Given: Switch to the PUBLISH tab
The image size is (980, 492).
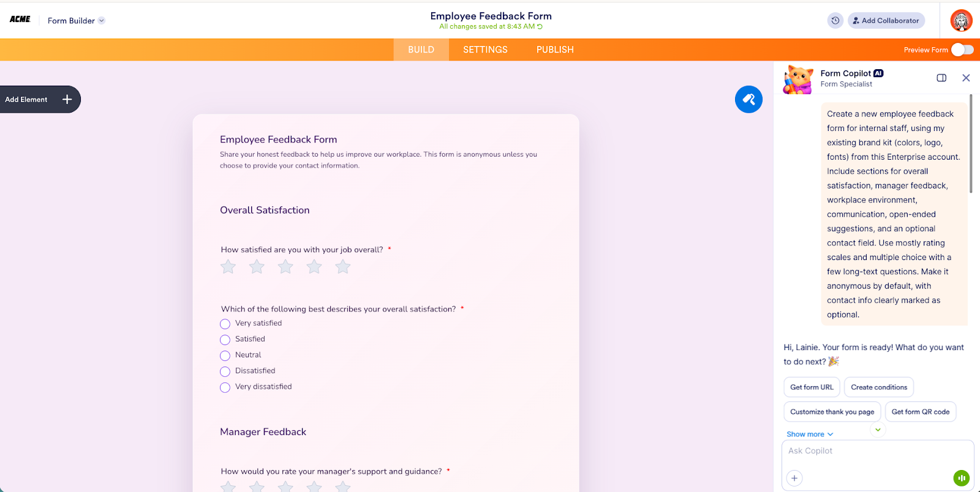Looking at the screenshot, I should [555, 50].
